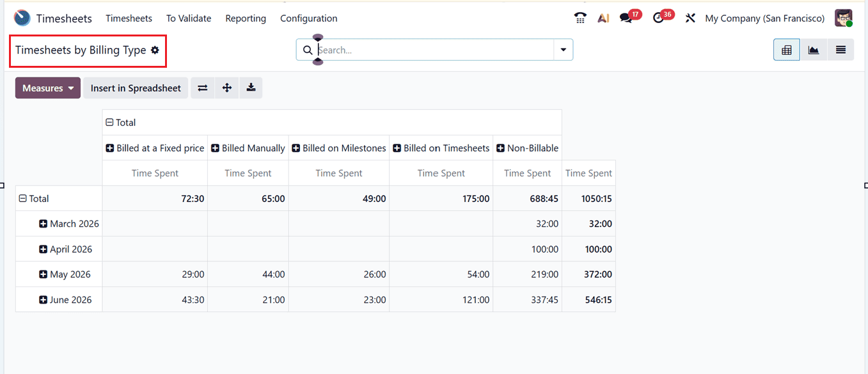Click the May 2026 Non-Billable cell 219:00
The width and height of the screenshot is (868, 374).
pos(528,274)
